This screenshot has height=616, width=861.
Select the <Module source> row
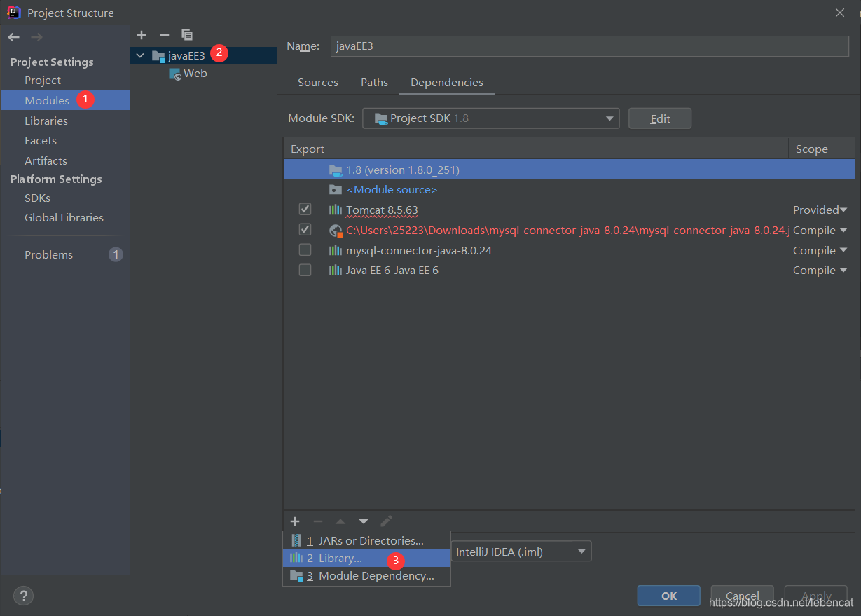click(569, 189)
